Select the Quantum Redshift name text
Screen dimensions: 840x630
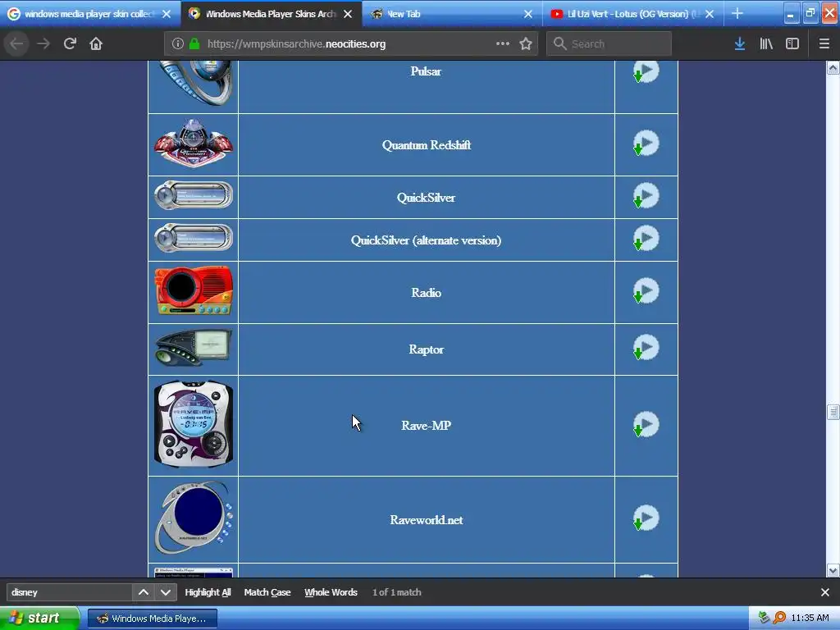coord(427,145)
